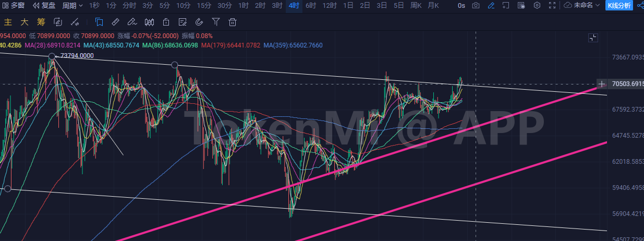Viewport: 644px width, 241px height.
Task: Select the 15分 interval tab
Action: (x=204, y=6)
